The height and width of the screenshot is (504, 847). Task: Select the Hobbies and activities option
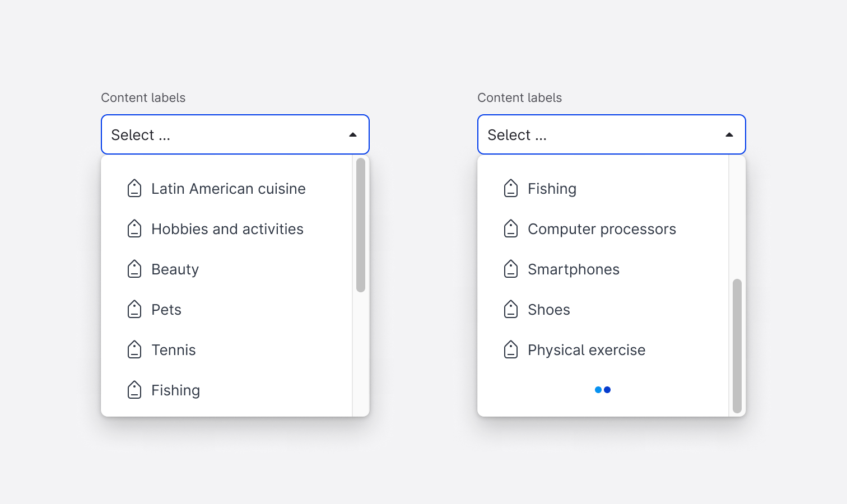(227, 229)
